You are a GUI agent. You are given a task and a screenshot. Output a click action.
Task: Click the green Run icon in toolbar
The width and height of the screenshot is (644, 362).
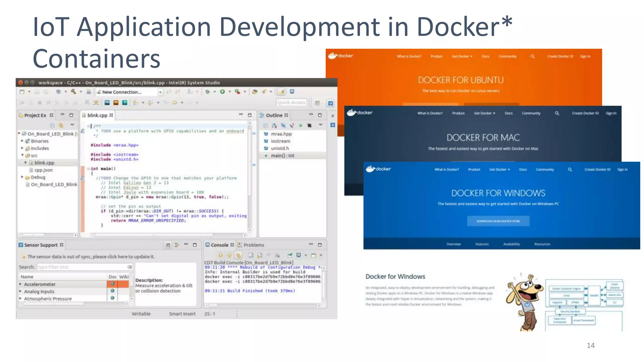(x=222, y=92)
